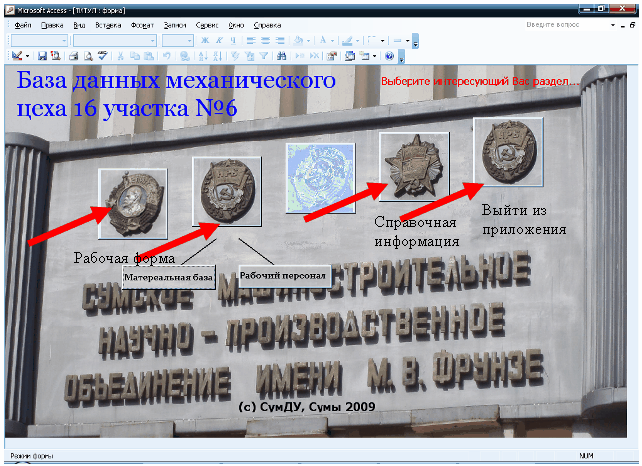Expand the Line Width dropdown arrow

pyautogui.click(x=407, y=41)
